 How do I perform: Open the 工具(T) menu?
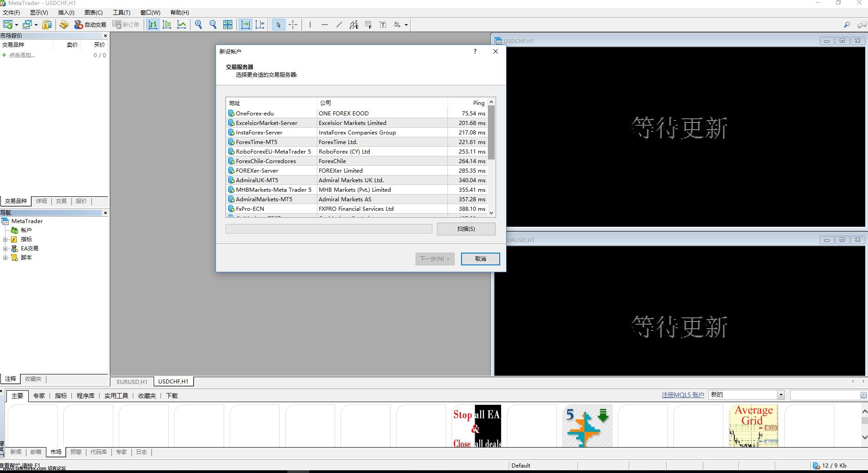click(x=121, y=12)
